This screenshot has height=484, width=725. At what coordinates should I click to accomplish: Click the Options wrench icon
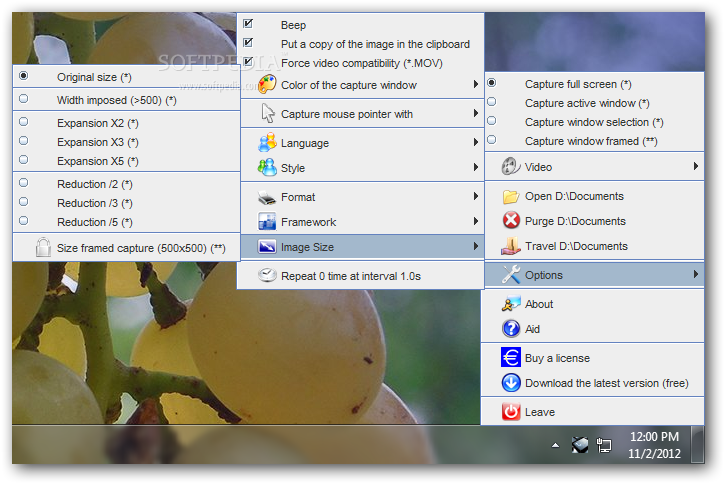coord(511,275)
